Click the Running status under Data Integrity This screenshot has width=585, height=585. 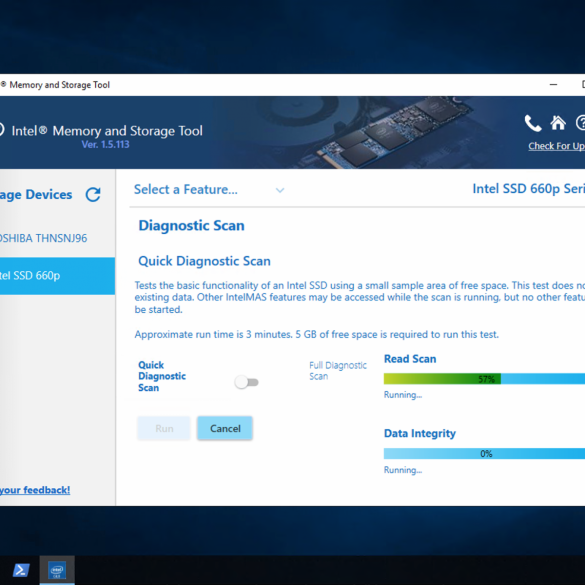pos(403,470)
